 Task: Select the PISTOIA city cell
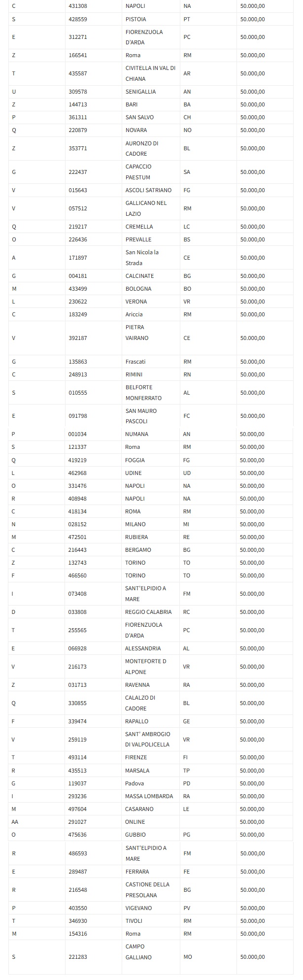(x=135, y=19)
